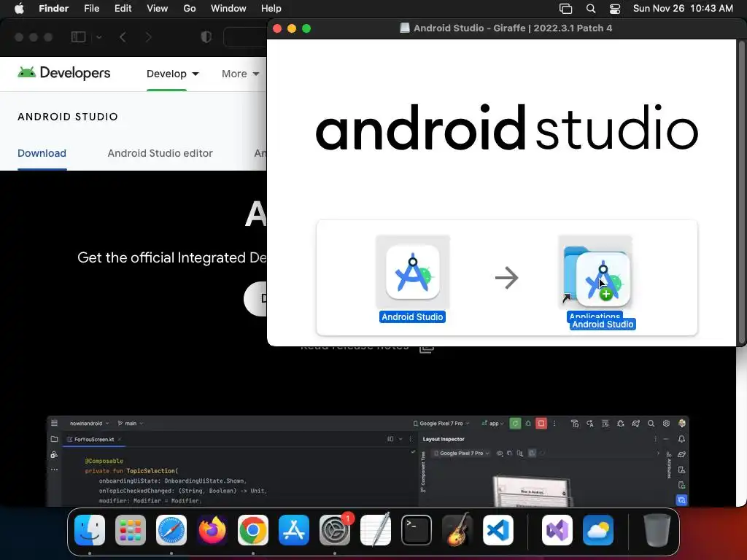Image resolution: width=747 pixels, height=560 pixels.
Task: Open Terminal from the Dock
Action: coord(417,530)
